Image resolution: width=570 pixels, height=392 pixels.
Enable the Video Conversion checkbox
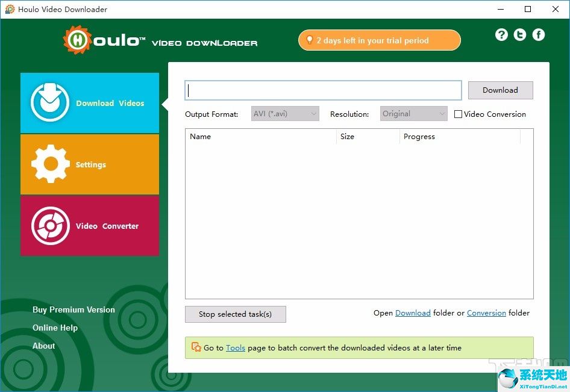point(458,114)
